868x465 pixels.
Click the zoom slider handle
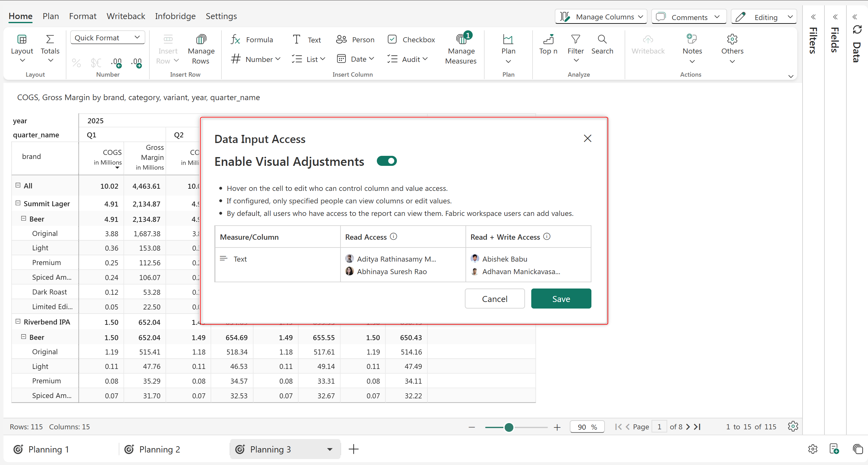509,427
